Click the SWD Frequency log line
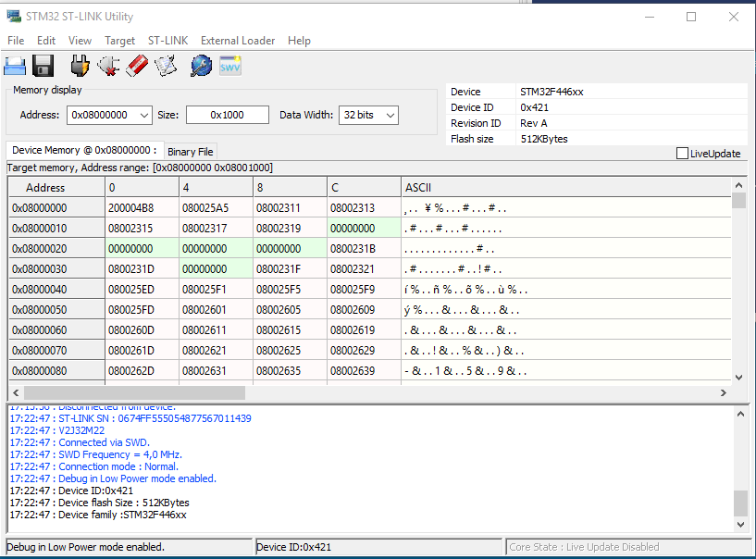 pyautogui.click(x=96, y=454)
